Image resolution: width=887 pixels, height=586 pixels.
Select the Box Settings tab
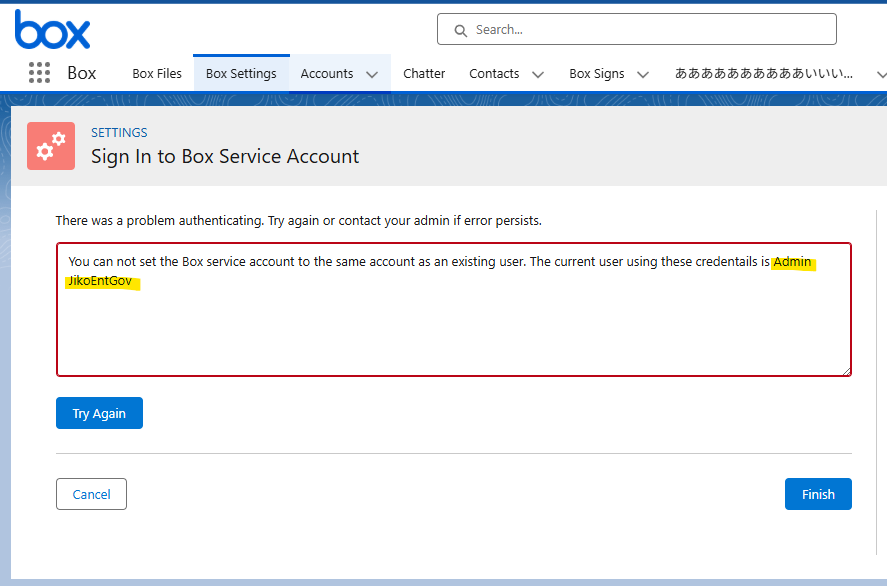point(241,73)
